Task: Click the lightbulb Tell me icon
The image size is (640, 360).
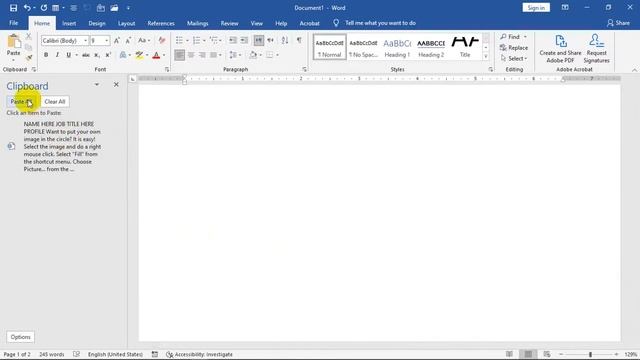Action: point(336,23)
